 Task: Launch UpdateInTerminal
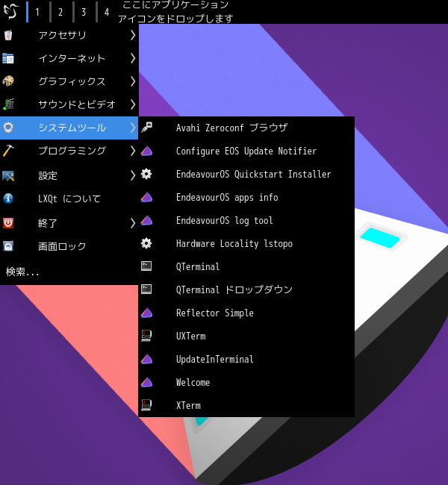click(x=246, y=360)
